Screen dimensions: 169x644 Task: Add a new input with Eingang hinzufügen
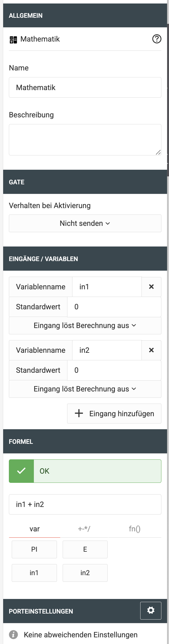[114, 413]
